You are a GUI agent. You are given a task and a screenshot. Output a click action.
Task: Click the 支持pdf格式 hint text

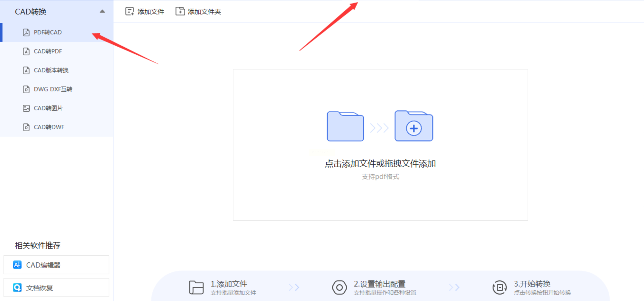point(380,177)
